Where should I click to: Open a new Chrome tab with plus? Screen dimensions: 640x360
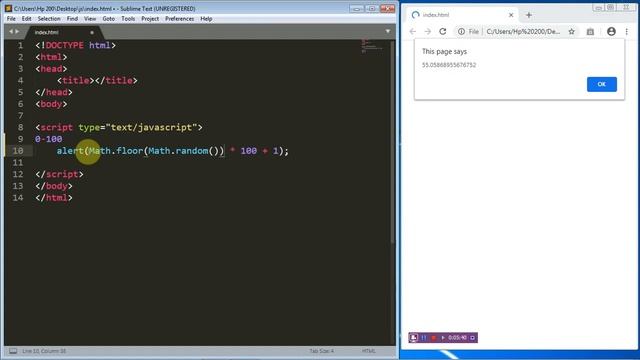point(529,15)
